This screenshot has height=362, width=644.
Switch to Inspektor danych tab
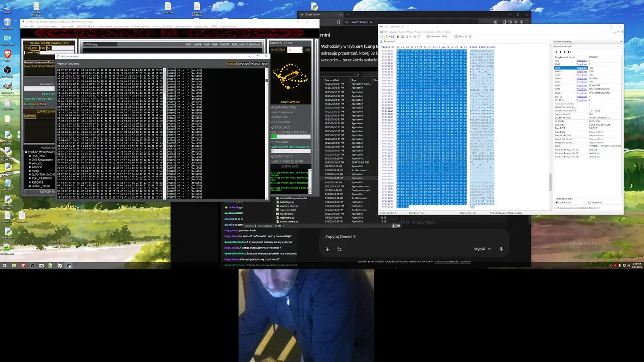[563, 46]
